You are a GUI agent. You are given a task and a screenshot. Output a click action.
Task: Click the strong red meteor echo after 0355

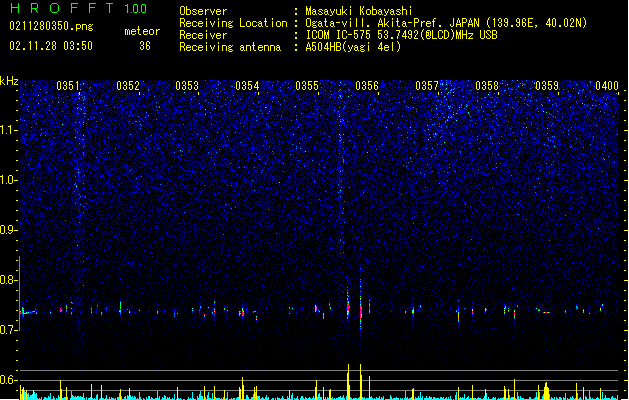tap(348, 307)
